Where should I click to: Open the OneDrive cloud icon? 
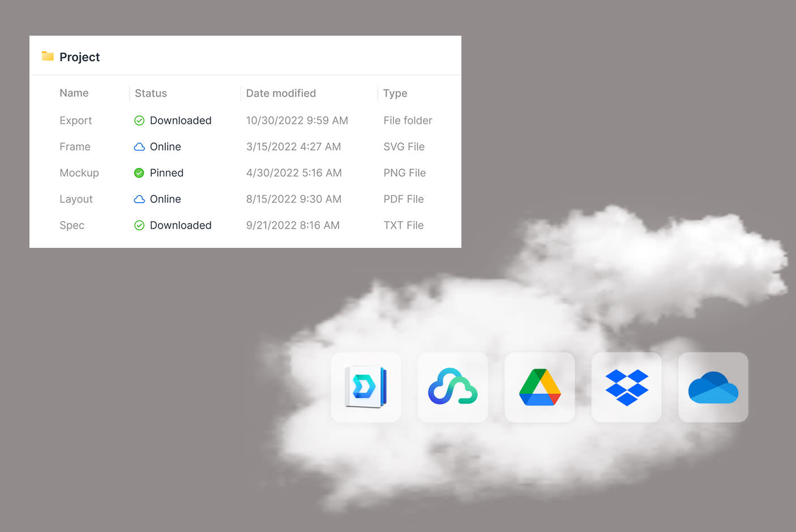point(713,387)
